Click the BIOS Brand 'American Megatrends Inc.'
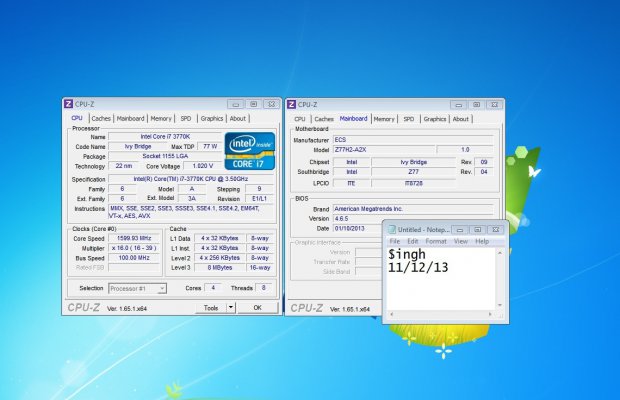The height and width of the screenshot is (400, 620). [413, 209]
